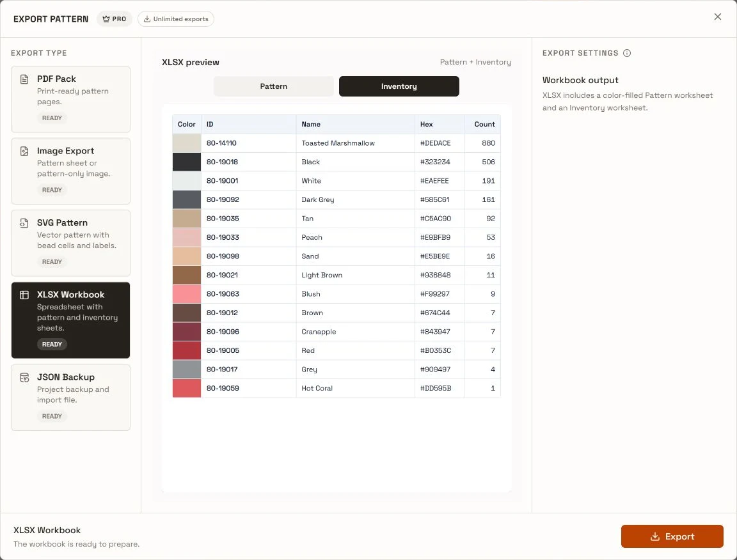Click the Blush color swatch
The height and width of the screenshot is (560, 737).
point(187,294)
